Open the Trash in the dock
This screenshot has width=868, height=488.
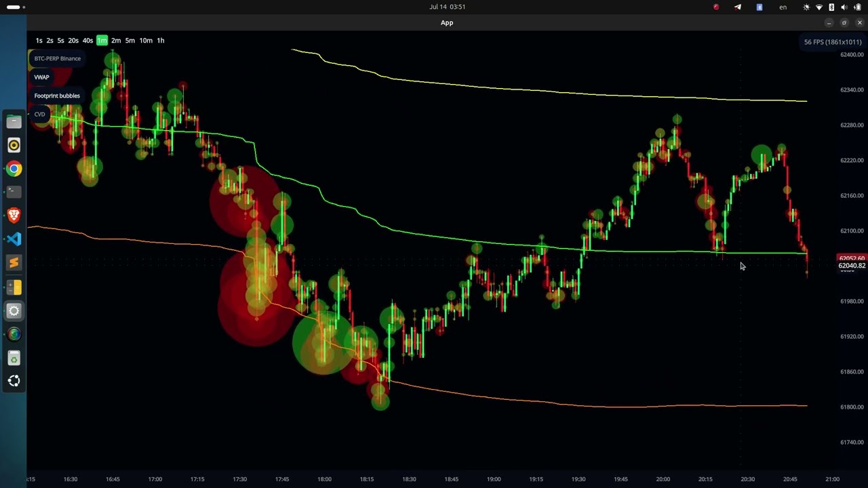pyautogui.click(x=14, y=358)
